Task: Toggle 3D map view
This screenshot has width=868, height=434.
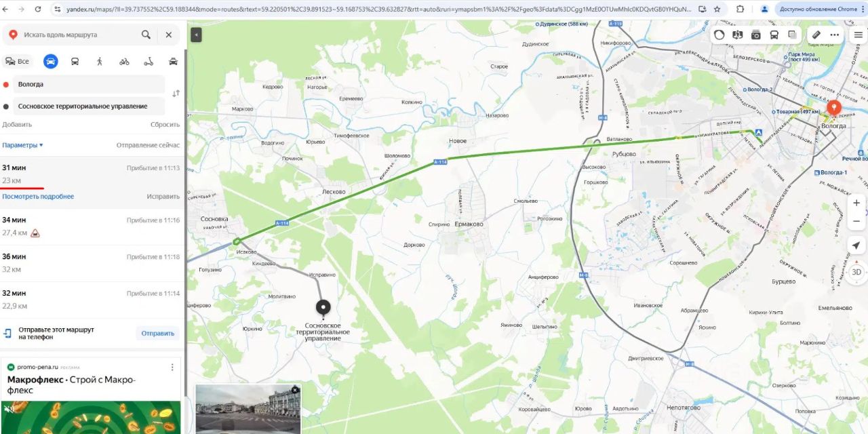Action: 856,272
